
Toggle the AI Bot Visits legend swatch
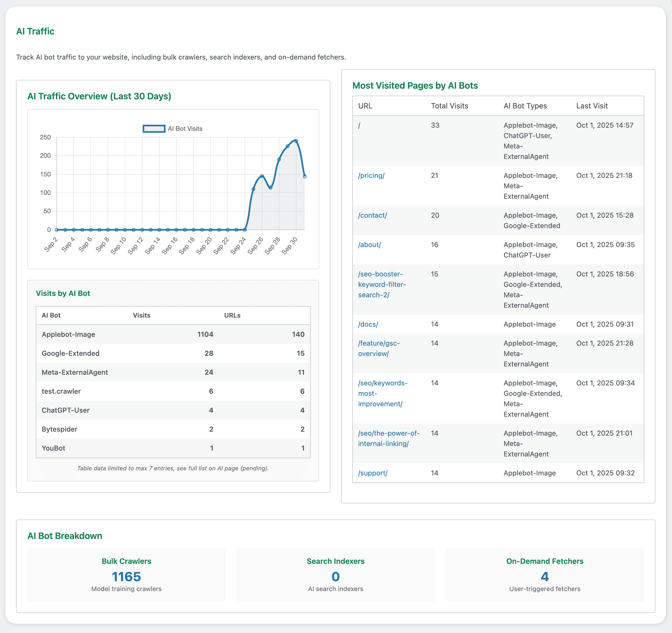(x=154, y=129)
